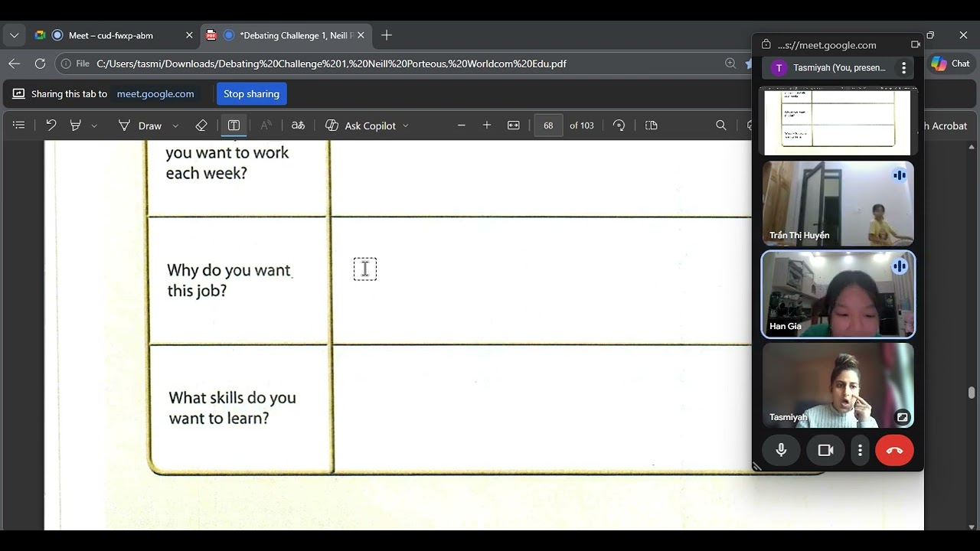Screen dimensions: 980x551
Task: Zoom in the PDF page
Action: [487, 126]
